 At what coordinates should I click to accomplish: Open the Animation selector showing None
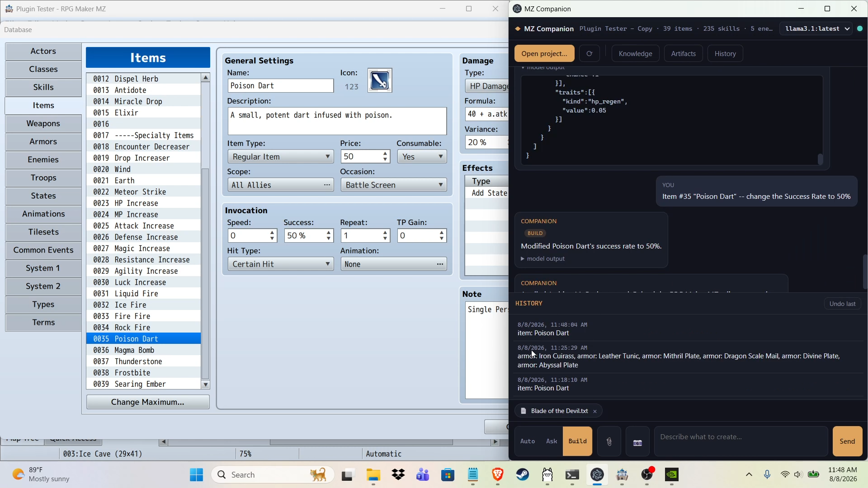point(394,264)
